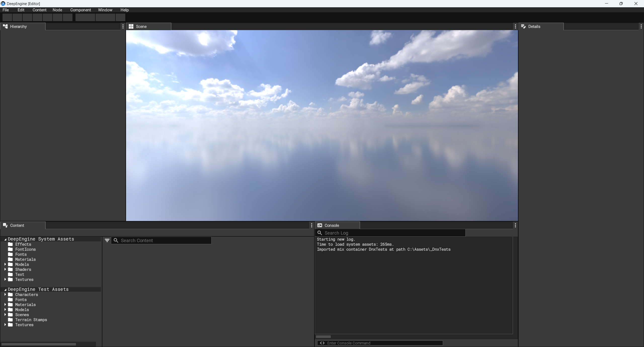Focus the Search Content field
Viewport: 644px width, 347px height.
(x=161, y=240)
